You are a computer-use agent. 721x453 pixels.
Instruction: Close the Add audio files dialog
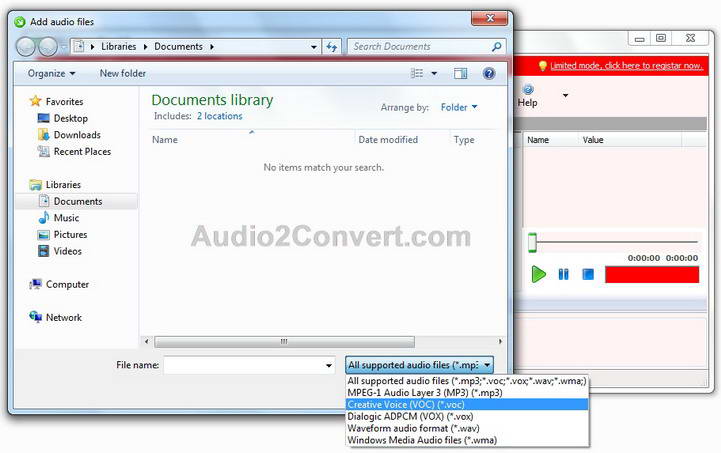point(489,18)
